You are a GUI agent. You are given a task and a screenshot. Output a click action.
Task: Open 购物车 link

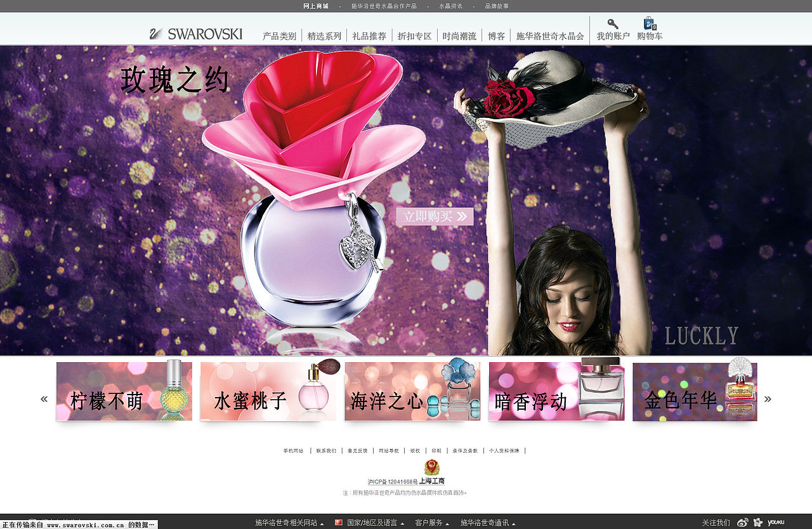(x=650, y=36)
